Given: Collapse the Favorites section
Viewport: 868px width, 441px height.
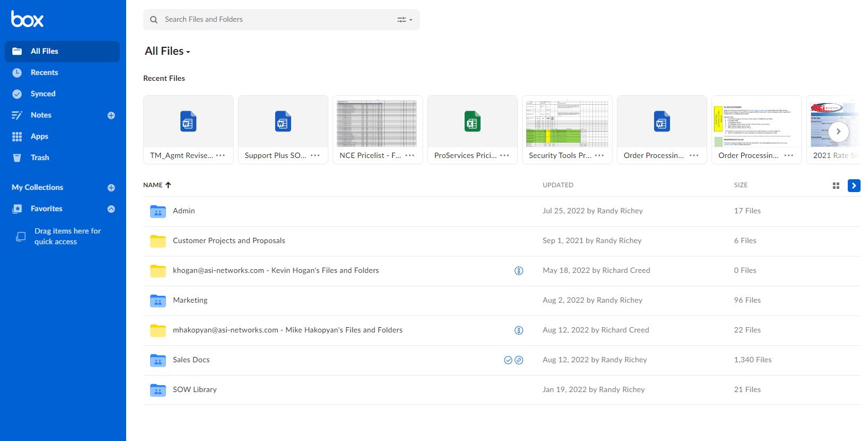Looking at the screenshot, I should 111,209.
